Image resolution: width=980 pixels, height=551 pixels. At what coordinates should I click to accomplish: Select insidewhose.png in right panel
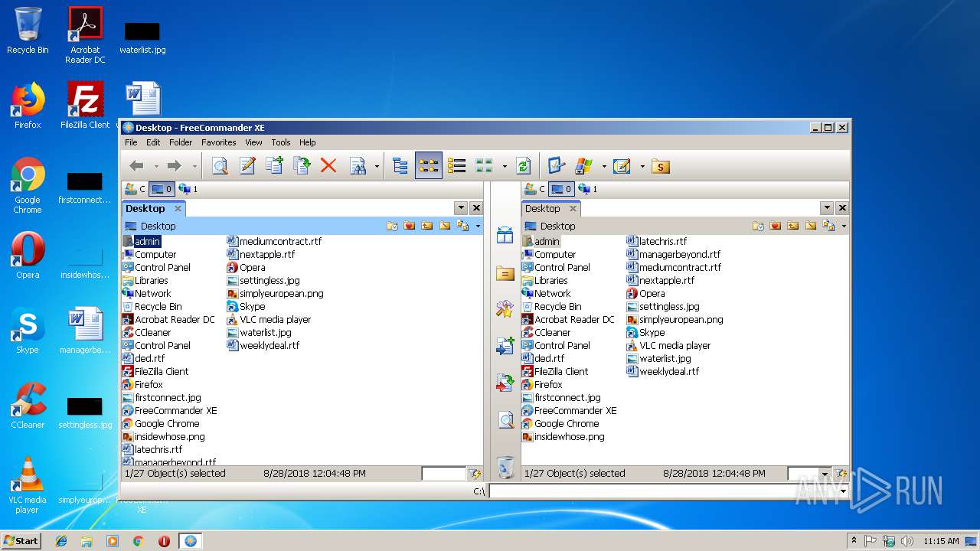[x=563, y=437]
